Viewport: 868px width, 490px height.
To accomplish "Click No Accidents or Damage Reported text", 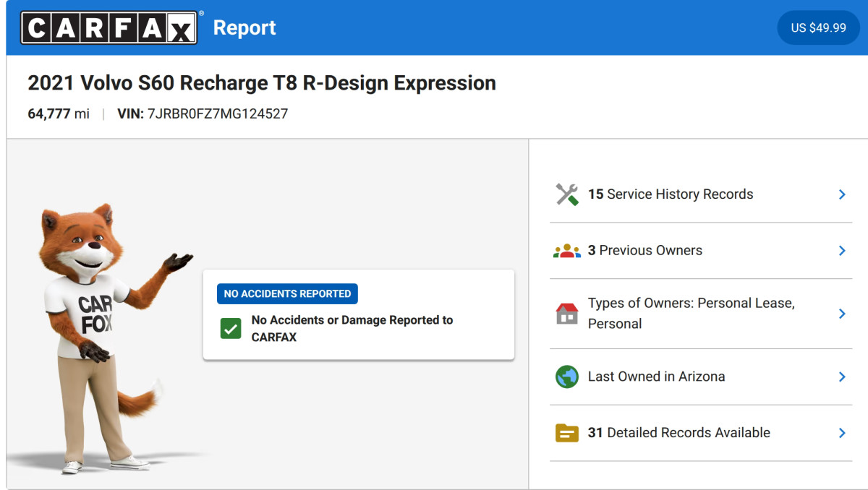I will click(352, 328).
